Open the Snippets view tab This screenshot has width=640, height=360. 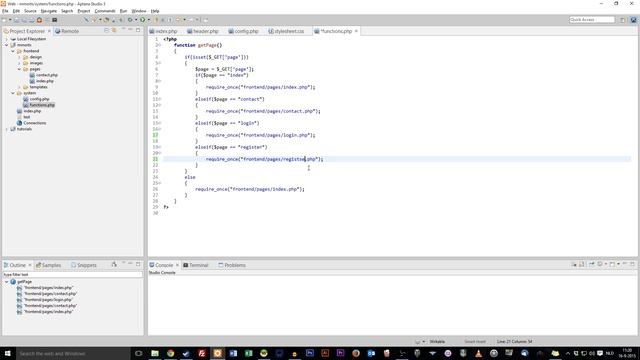tap(84, 265)
